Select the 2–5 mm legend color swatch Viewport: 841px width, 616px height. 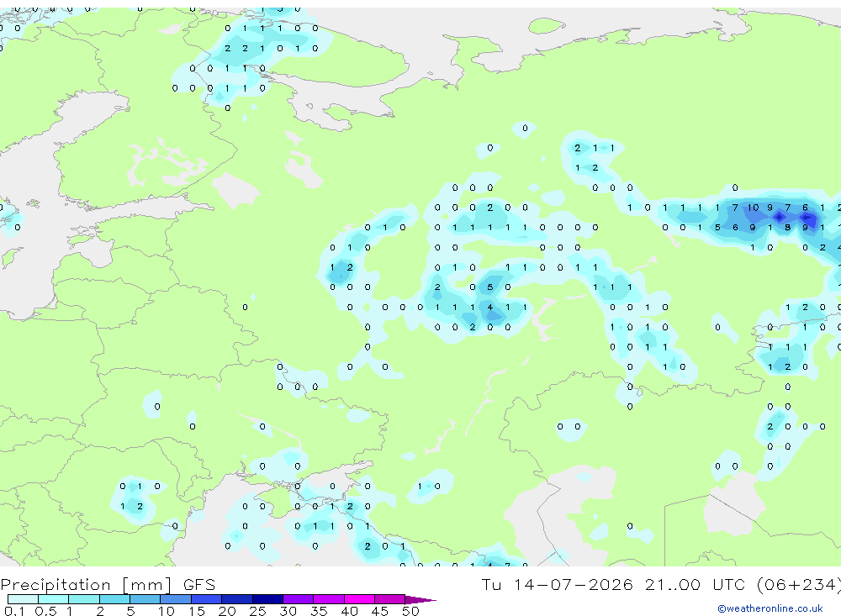pos(114,599)
